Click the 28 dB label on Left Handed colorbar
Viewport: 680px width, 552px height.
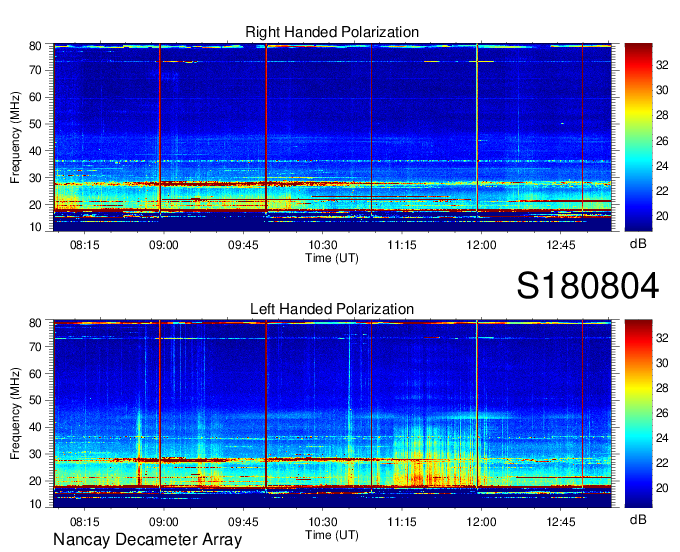[662, 388]
